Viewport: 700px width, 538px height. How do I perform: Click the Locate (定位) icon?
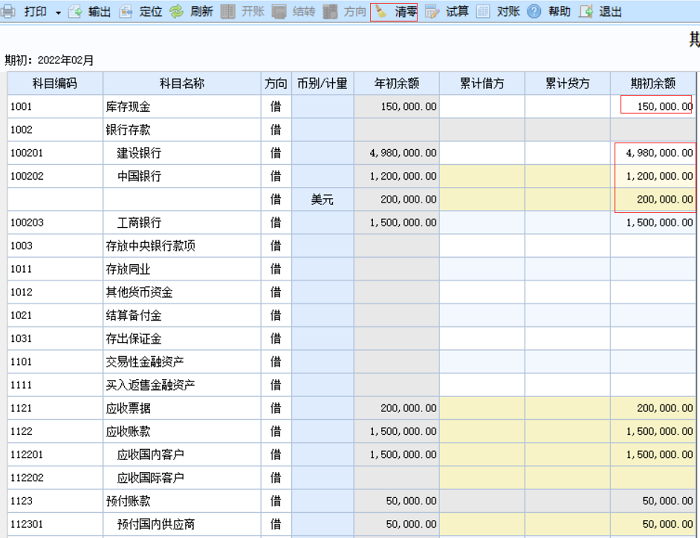126,12
